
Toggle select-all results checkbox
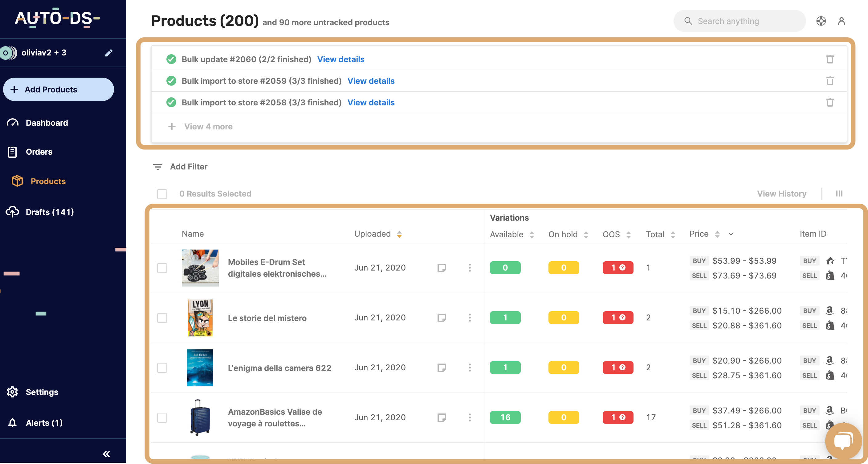click(x=162, y=194)
